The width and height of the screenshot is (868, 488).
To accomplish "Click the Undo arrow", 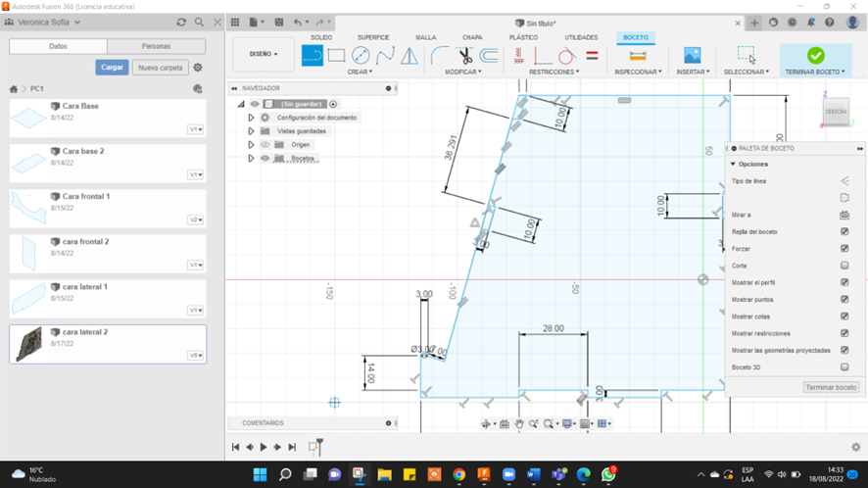I will click(298, 23).
